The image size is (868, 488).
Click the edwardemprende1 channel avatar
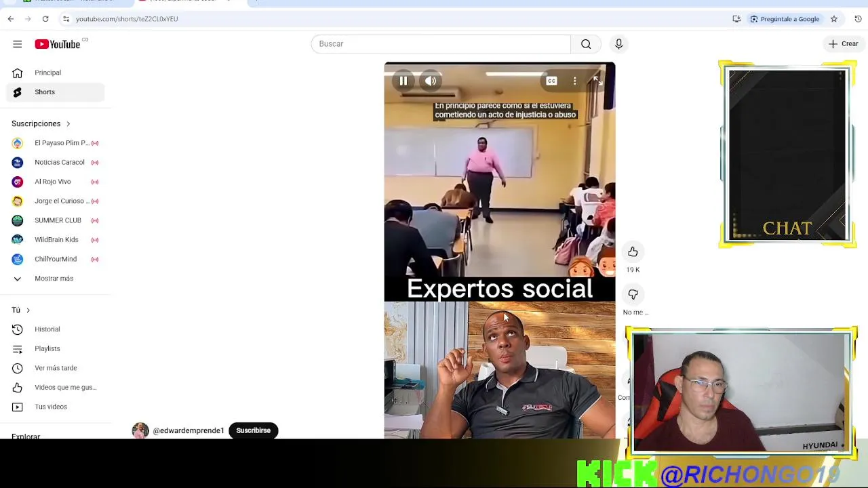140,430
